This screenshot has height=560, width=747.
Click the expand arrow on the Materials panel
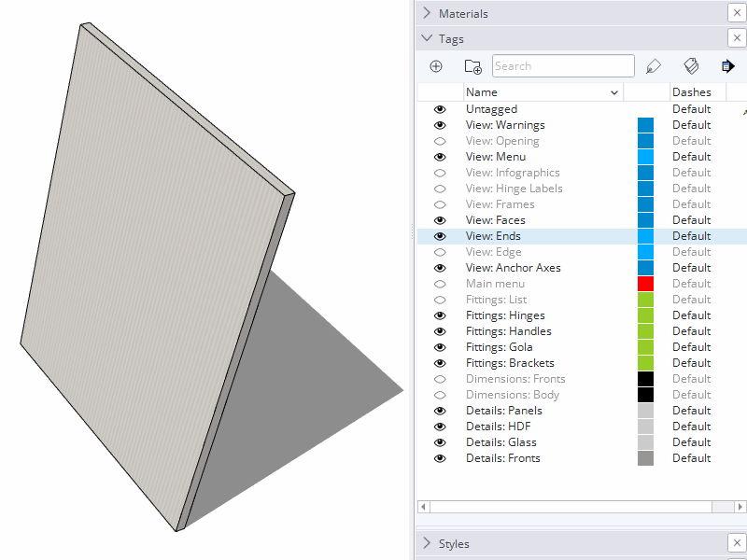pos(427,13)
